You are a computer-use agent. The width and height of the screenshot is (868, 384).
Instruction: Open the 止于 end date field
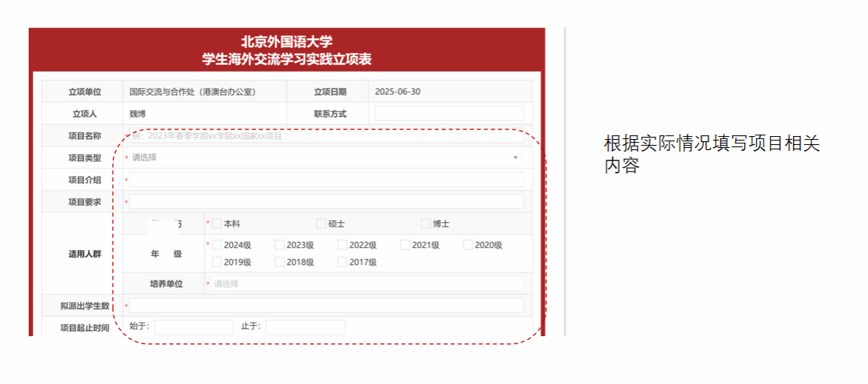tap(305, 327)
